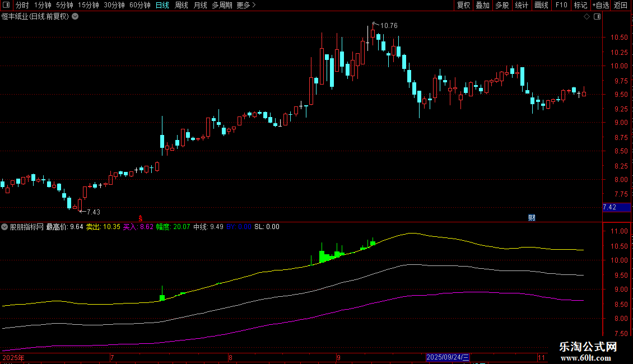This screenshot has height=364, width=633.
Task: Add stock via +自选 button
Action: pos(601,5)
